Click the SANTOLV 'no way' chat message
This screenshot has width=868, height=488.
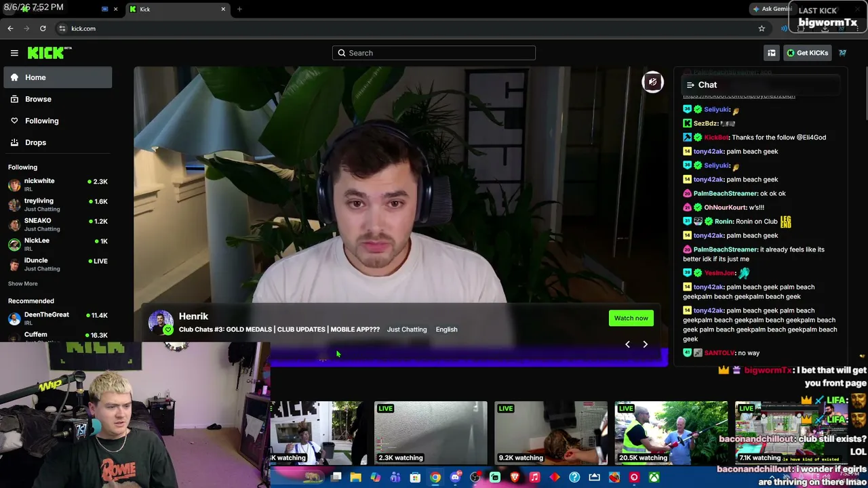tap(722, 353)
